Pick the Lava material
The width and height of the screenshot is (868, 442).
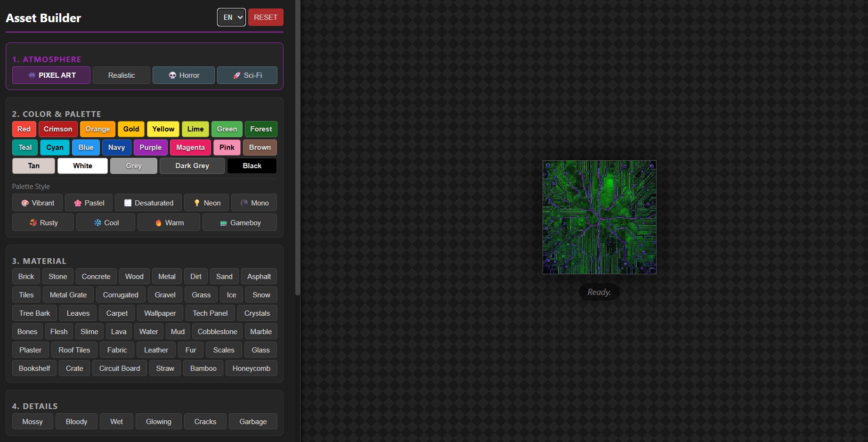point(119,332)
